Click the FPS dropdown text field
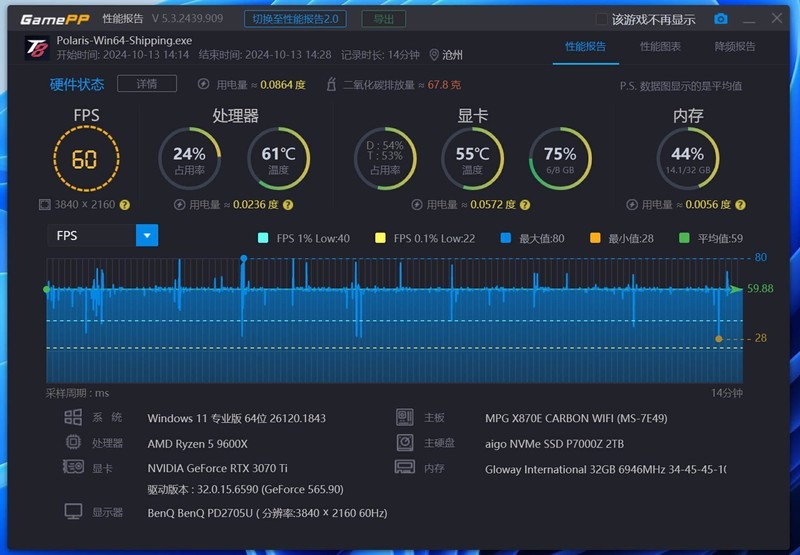Screen dimensions: 800x555 coord(92,236)
